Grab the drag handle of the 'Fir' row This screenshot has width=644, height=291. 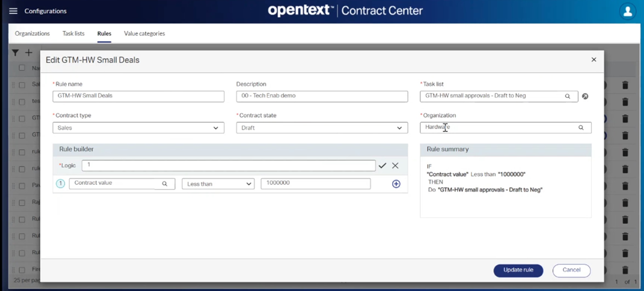[13, 270]
